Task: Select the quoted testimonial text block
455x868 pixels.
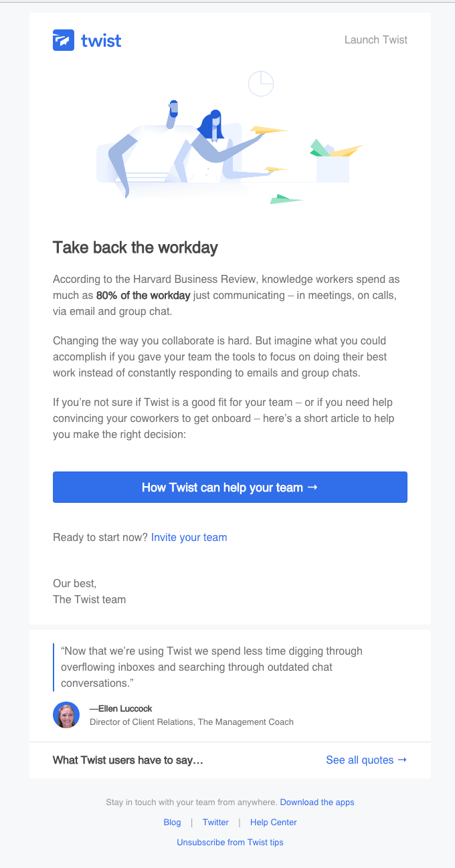Action: coord(211,667)
